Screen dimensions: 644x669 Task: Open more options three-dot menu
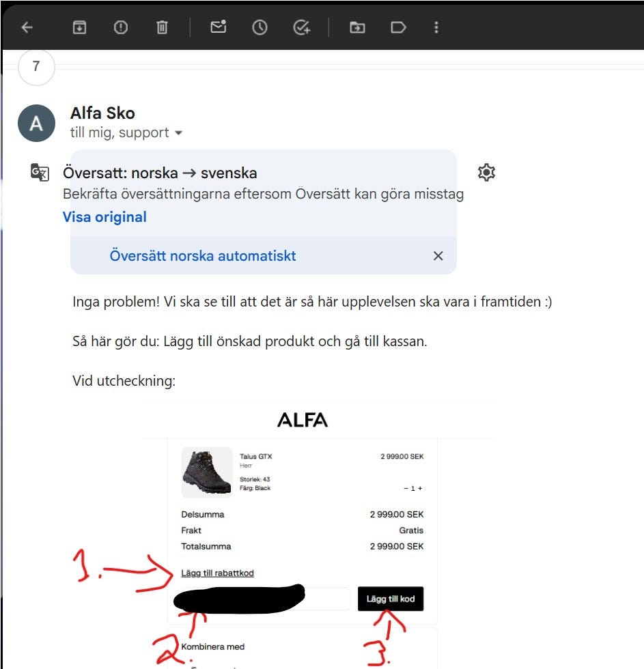point(436,28)
